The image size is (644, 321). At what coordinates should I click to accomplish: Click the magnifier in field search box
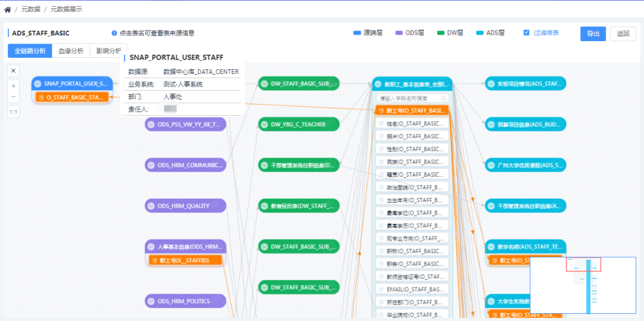pos(444,98)
